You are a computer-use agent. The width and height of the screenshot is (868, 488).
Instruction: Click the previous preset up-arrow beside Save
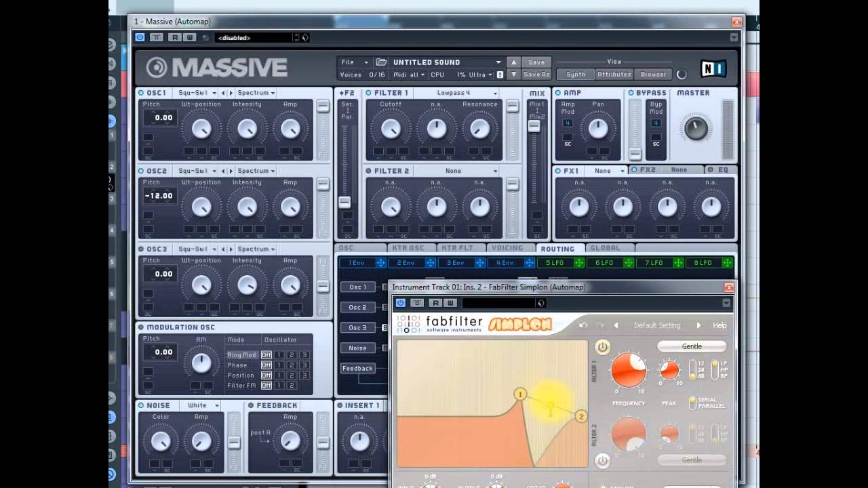[513, 62]
